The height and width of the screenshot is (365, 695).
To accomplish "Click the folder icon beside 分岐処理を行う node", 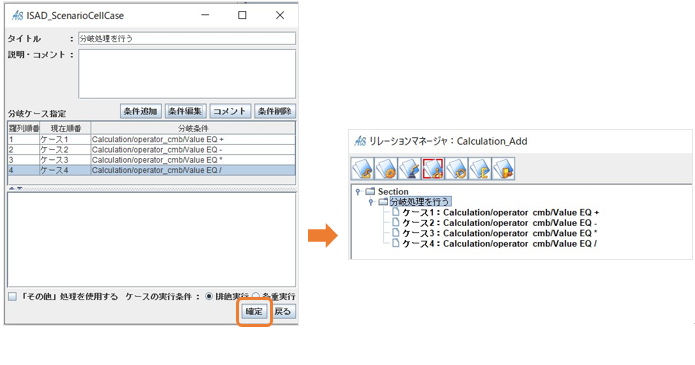I will pyautogui.click(x=383, y=202).
